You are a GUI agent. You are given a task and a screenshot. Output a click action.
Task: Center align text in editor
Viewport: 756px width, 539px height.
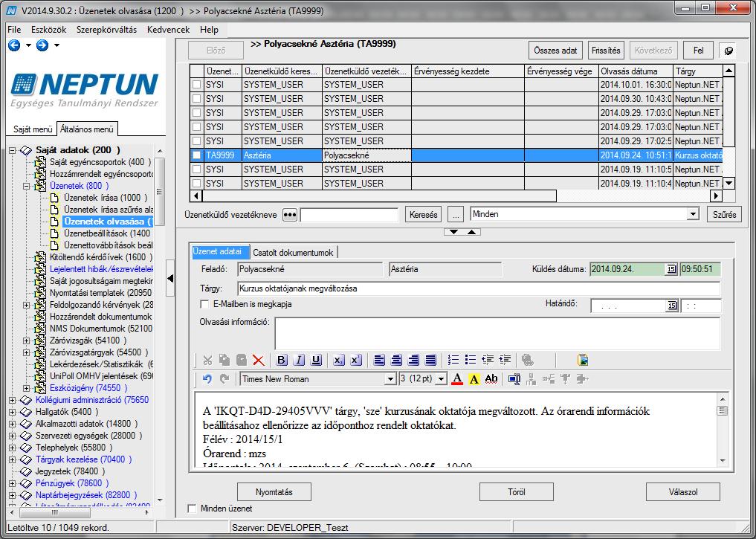[x=396, y=360]
